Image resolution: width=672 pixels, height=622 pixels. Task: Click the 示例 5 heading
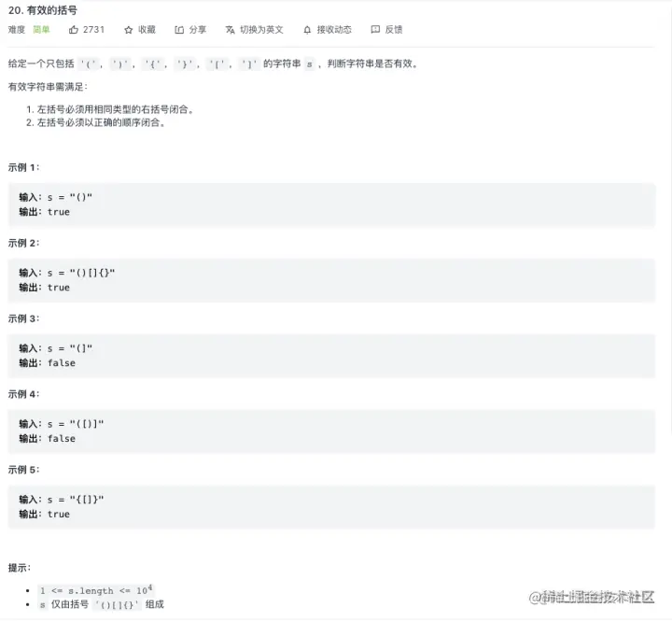(x=23, y=470)
